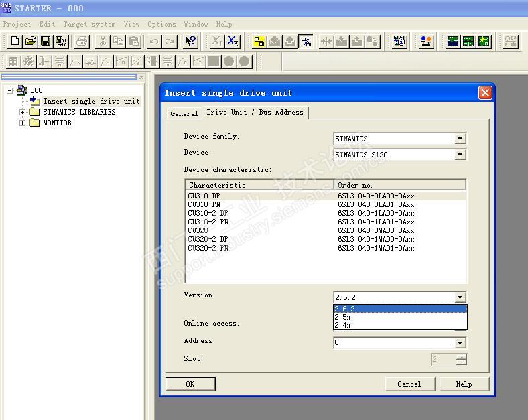
Task: Click the dialog Help button
Action: point(464,384)
